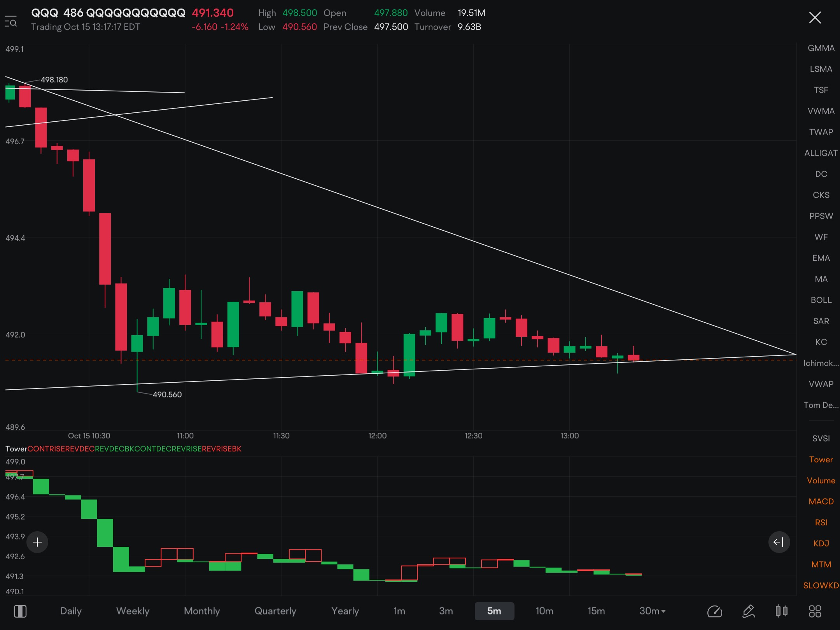Viewport: 840px width, 630px height.
Task: Open the speed gauge icon
Action: pos(714,611)
